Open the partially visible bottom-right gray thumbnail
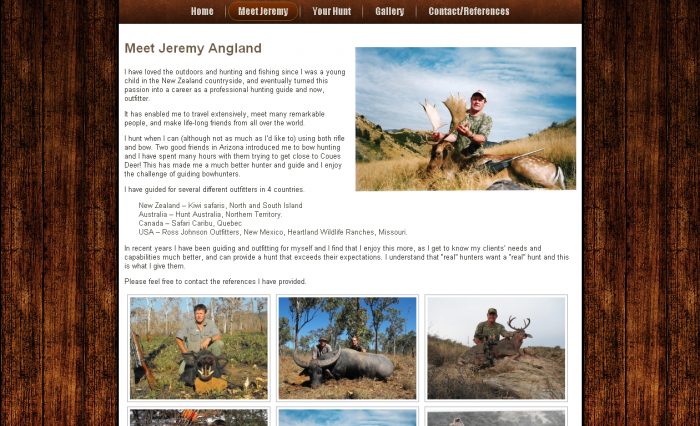The height and width of the screenshot is (426, 700). click(496, 417)
